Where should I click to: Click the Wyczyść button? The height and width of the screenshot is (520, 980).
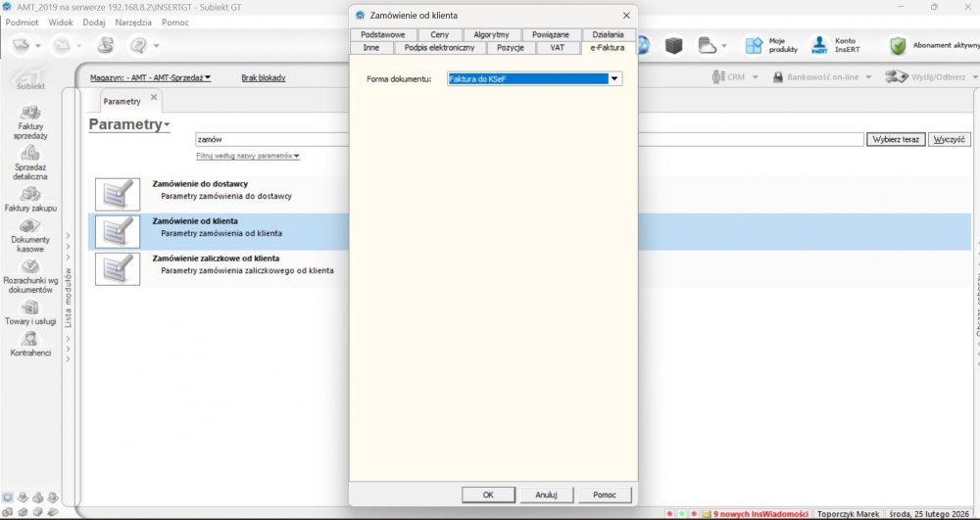click(950, 139)
